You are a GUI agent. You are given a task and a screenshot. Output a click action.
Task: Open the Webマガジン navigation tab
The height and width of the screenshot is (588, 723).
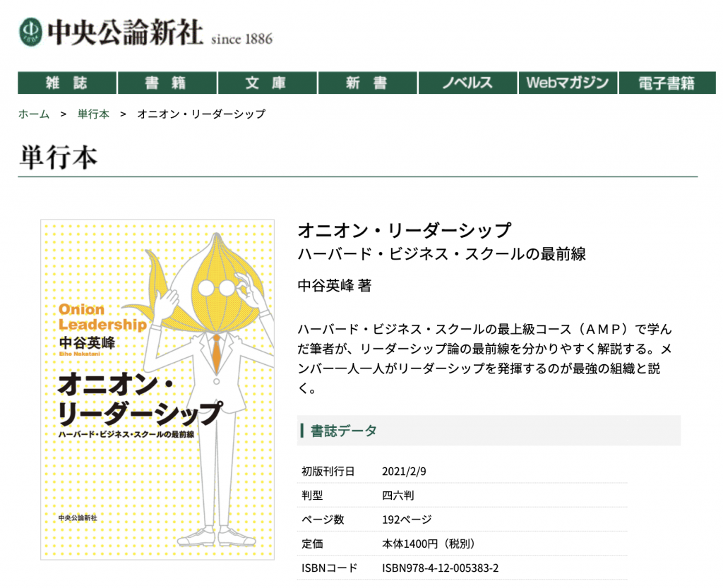(x=568, y=83)
